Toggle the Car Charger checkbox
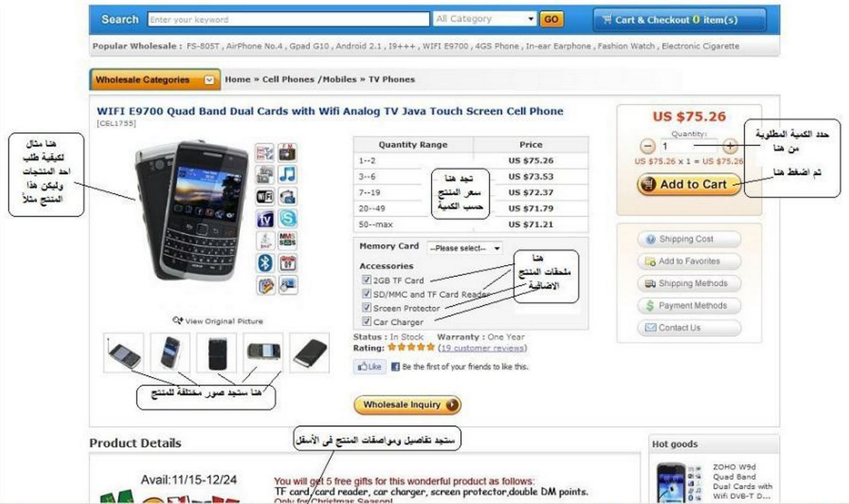Image resolution: width=849 pixels, height=504 pixels. coord(366,322)
